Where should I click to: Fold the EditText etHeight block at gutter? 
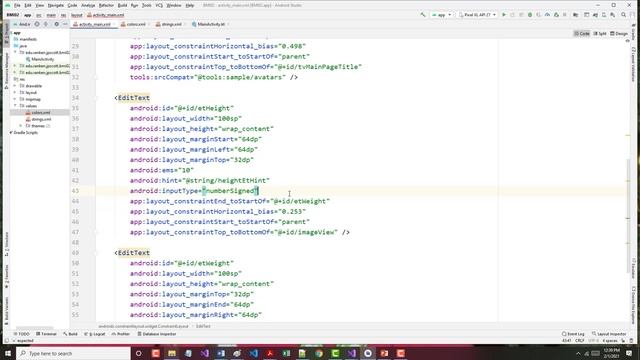(x=96, y=98)
